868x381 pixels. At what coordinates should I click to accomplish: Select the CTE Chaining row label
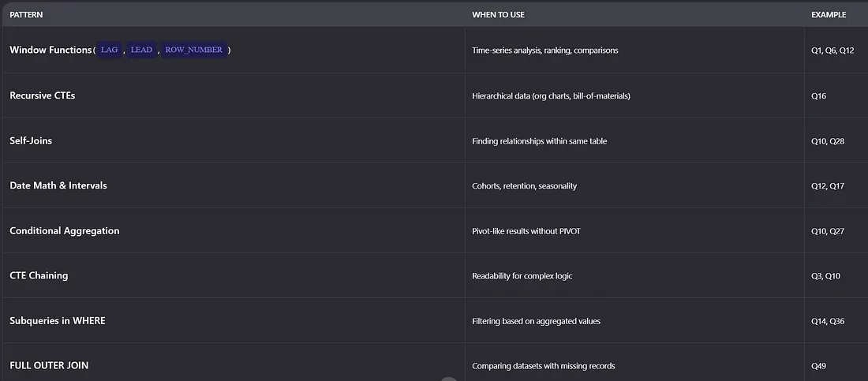pos(39,275)
